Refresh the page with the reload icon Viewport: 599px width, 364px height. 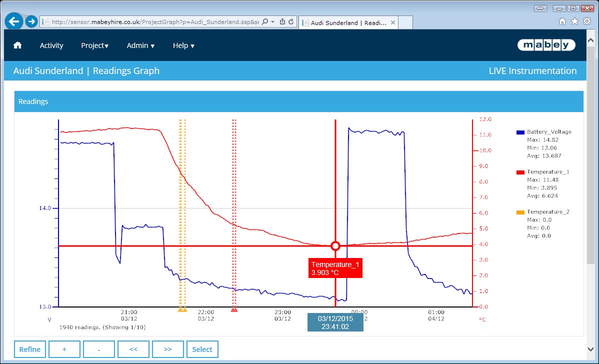291,22
